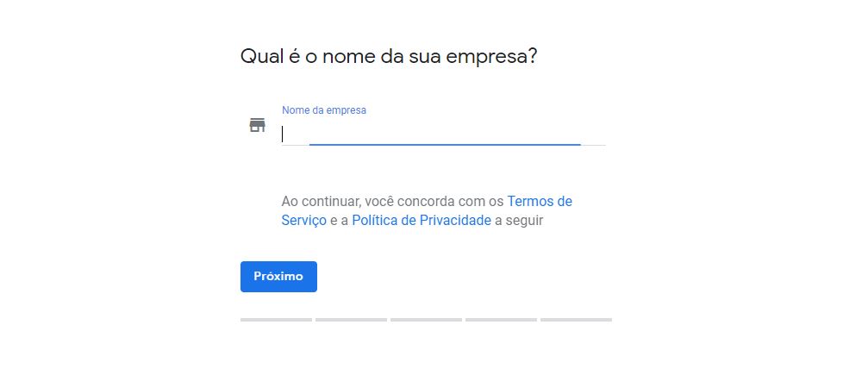Click the third progress step segment
This screenshot has height=369, width=868.
pyautogui.click(x=426, y=320)
